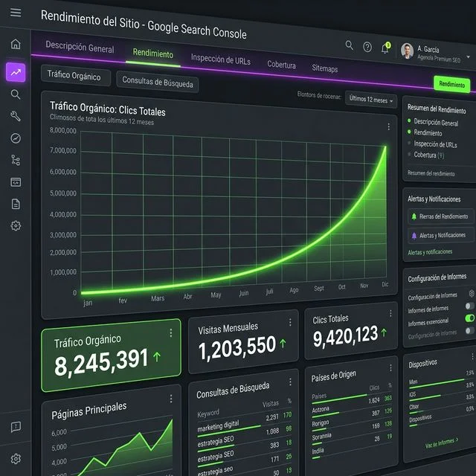
Task: Open three-dot menu on Visitas Mensuales card
Action: coord(290,322)
